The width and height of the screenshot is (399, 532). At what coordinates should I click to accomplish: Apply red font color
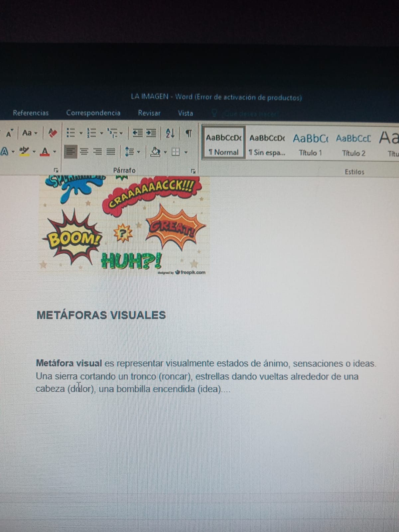45,152
